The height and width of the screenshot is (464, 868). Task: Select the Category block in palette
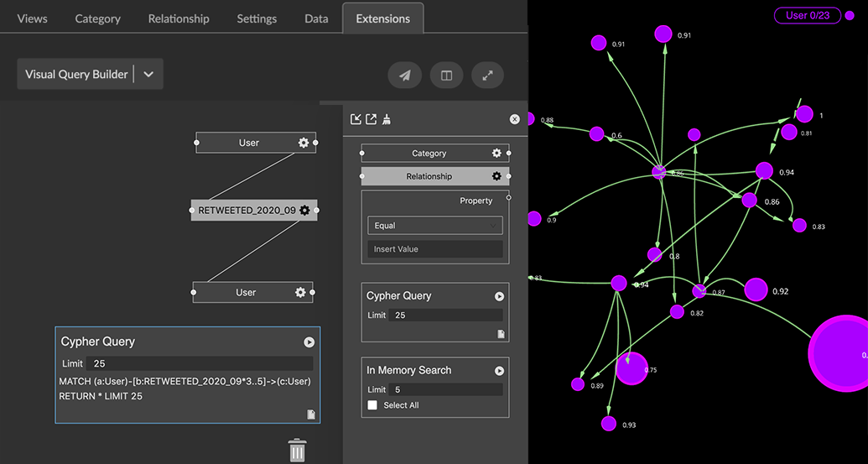coord(429,154)
